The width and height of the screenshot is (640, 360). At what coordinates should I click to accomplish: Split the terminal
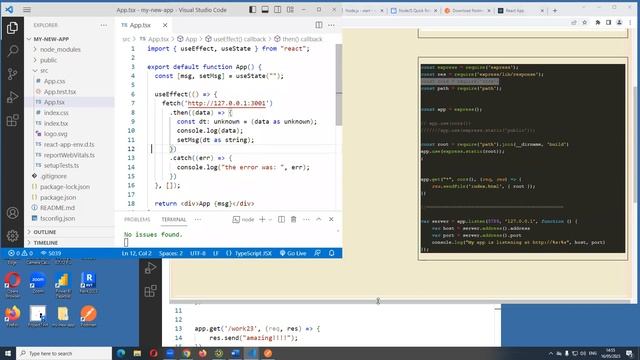pos(281,220)
